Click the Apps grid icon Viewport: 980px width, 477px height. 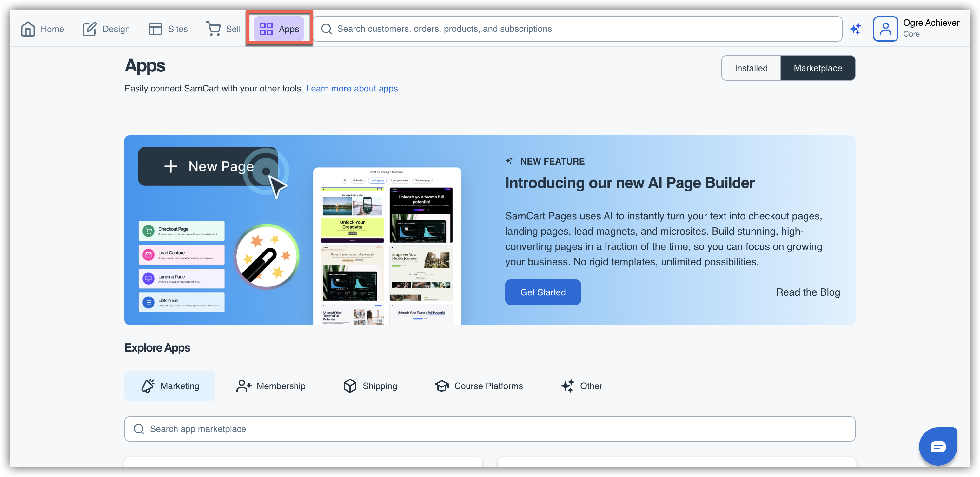tap(266, 29)
